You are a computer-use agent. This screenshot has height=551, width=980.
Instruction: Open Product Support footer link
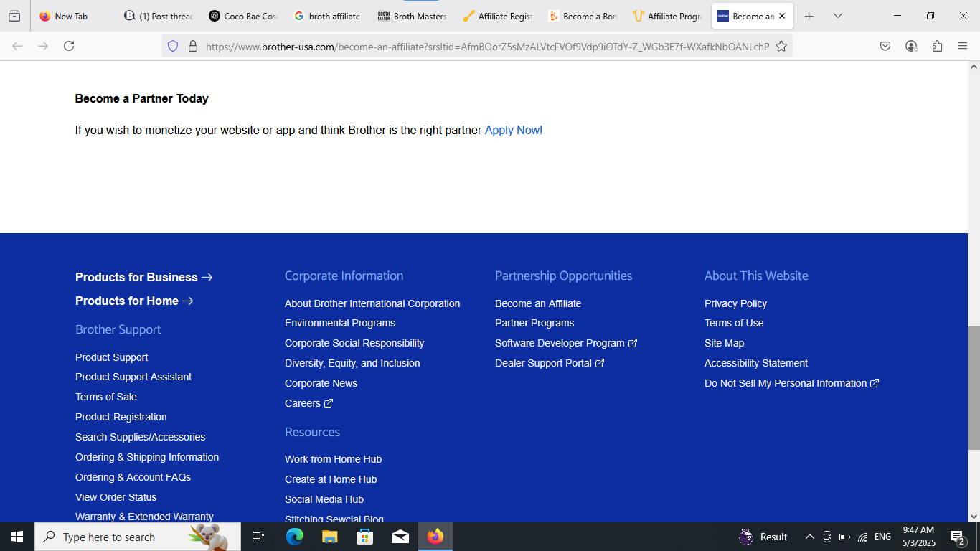pos(112,357)
